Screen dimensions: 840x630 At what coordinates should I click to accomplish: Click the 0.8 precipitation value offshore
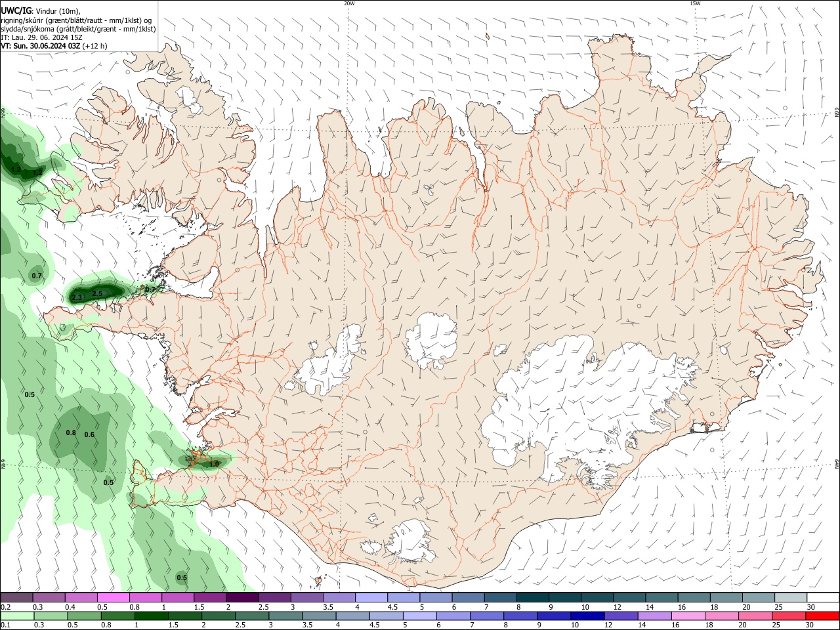tap(71, 432)
